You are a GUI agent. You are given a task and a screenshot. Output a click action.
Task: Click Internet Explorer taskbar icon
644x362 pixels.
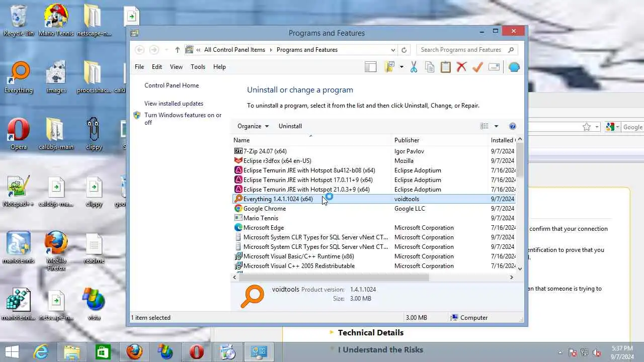tap(41, 352)
